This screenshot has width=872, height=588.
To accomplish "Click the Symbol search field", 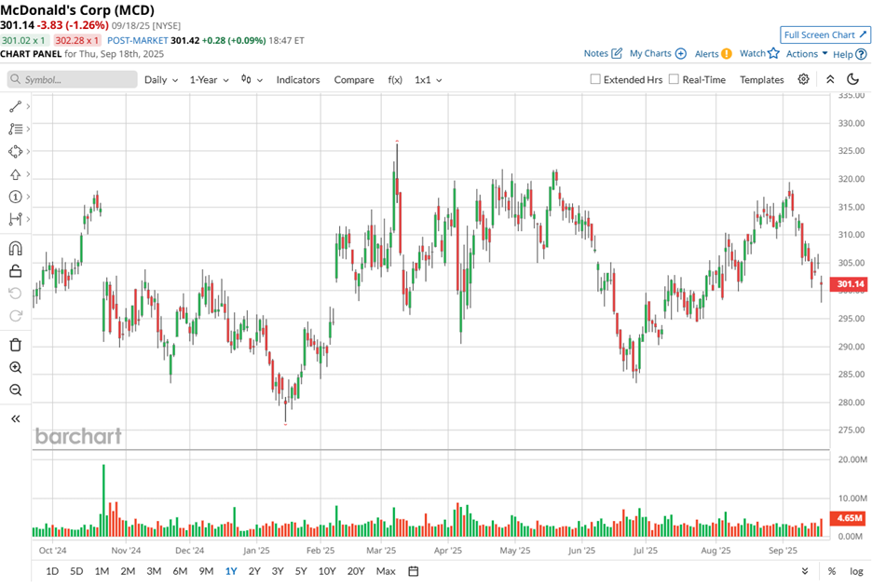I will 73,79.
